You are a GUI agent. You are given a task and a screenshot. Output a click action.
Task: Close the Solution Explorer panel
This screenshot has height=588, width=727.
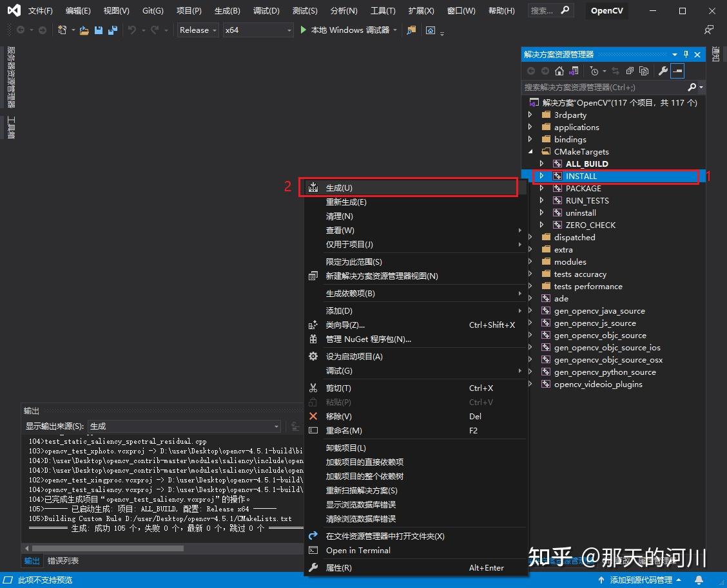[x=697, y=54]
